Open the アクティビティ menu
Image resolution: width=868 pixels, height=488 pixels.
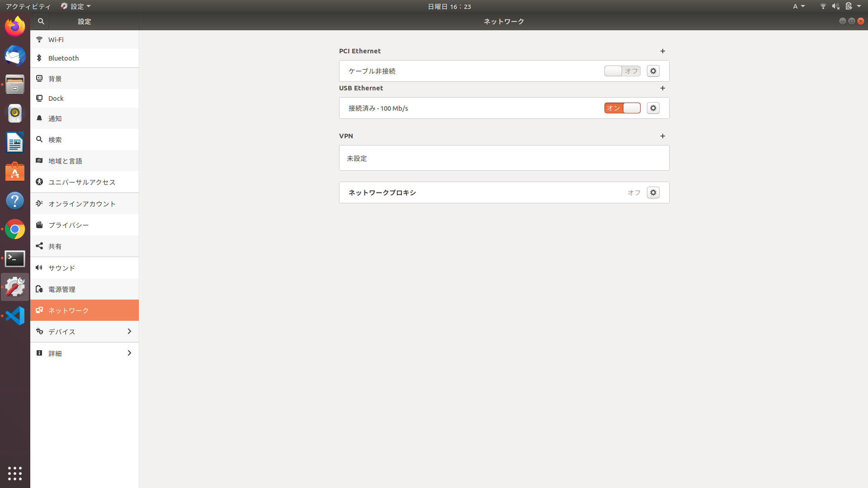[28, 6]
